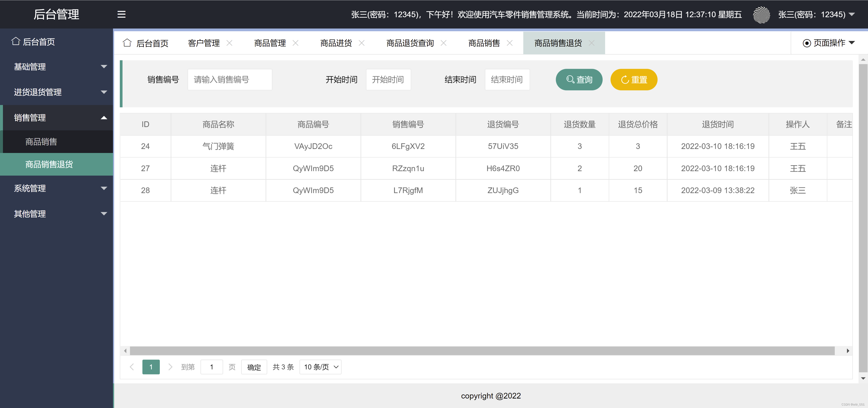The image size is (868, 408).
Task: Click the home icon in 后台首页 tab
Action: coord(127,43)
